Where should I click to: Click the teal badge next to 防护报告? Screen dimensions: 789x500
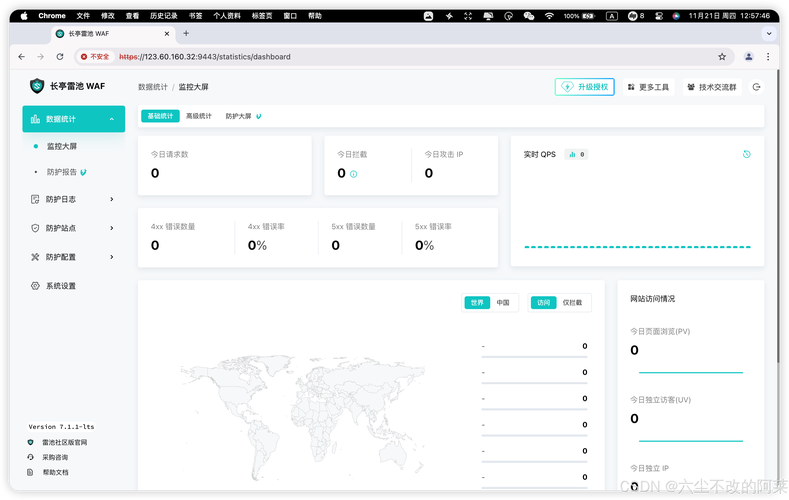coord(83,172)
